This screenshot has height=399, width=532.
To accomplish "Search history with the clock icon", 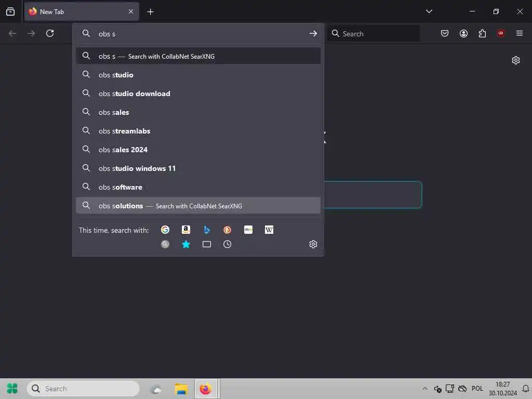I will [228, 244].
